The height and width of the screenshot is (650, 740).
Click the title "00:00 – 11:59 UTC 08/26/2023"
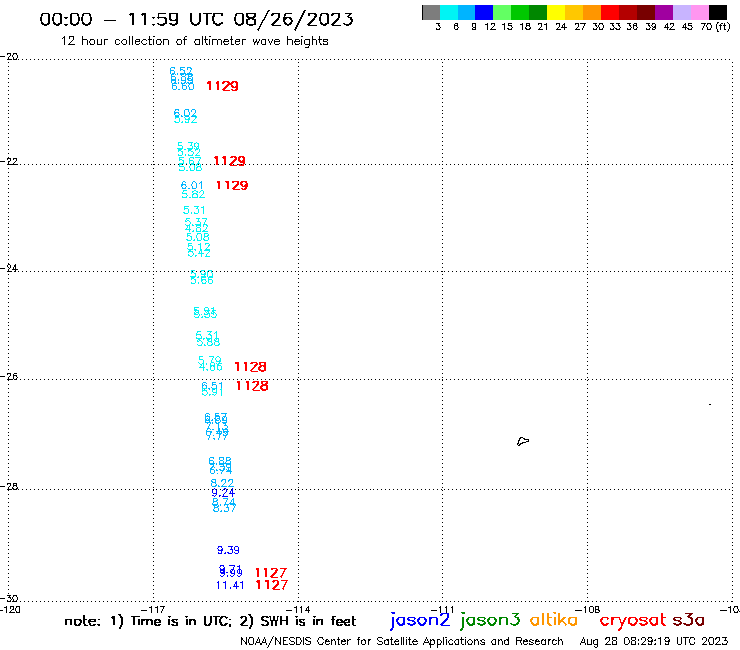(196, 19)
